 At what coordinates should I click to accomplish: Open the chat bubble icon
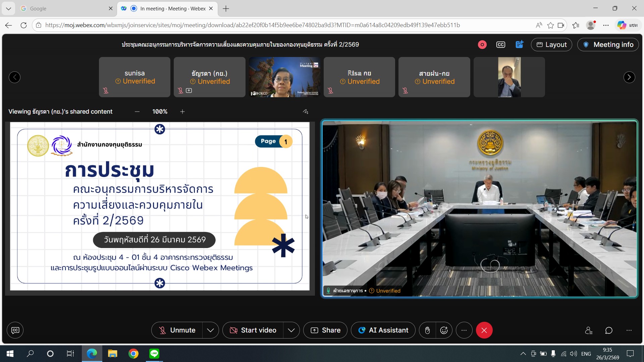(x=609, y=330)
